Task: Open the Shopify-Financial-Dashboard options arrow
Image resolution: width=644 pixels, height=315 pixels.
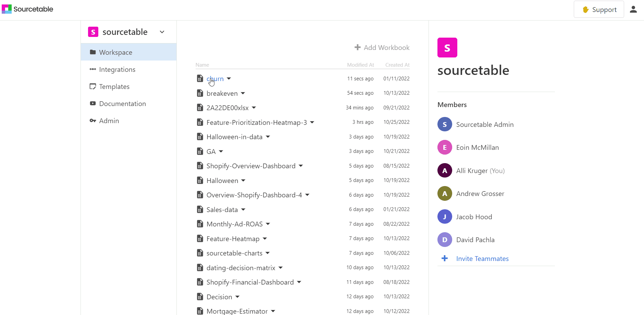Action: click(x=299, y=282)
